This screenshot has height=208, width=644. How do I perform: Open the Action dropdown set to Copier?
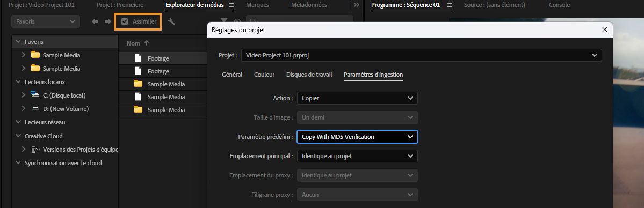coord(357,98)
